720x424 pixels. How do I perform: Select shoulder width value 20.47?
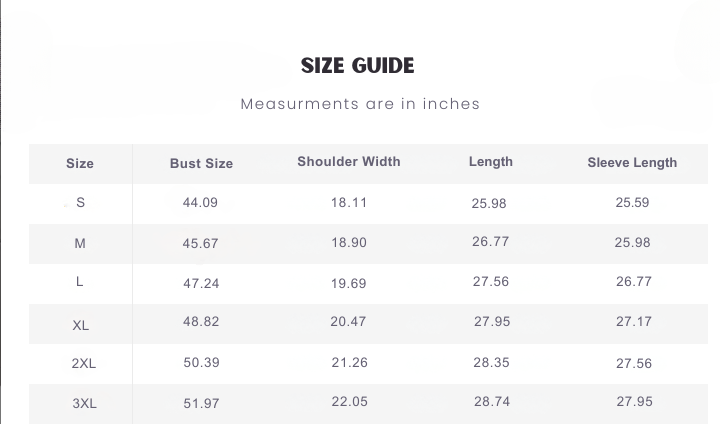(348, 322)
